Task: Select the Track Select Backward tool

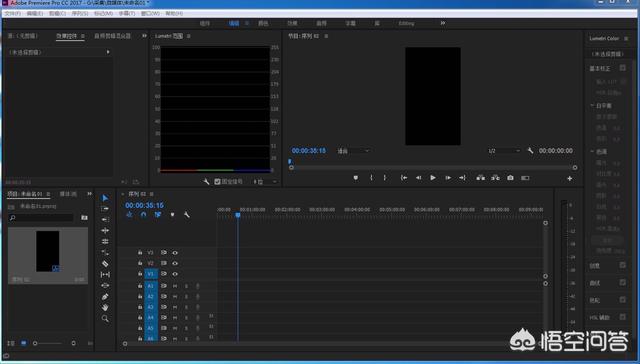Action: pyautogui.click(x=105, y=220)
